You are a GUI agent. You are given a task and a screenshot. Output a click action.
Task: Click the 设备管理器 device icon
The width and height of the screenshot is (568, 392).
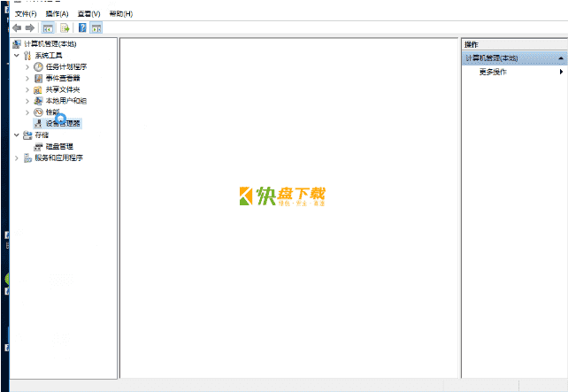tap(38, 124)
